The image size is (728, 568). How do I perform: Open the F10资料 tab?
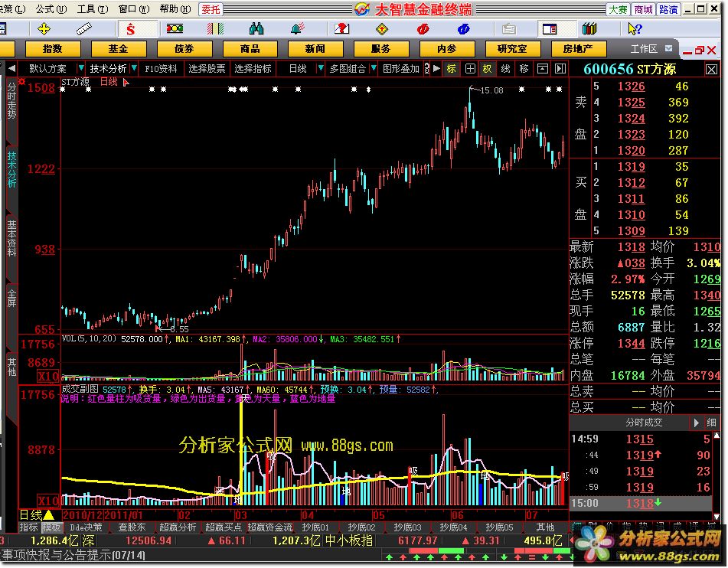point(161,69)
